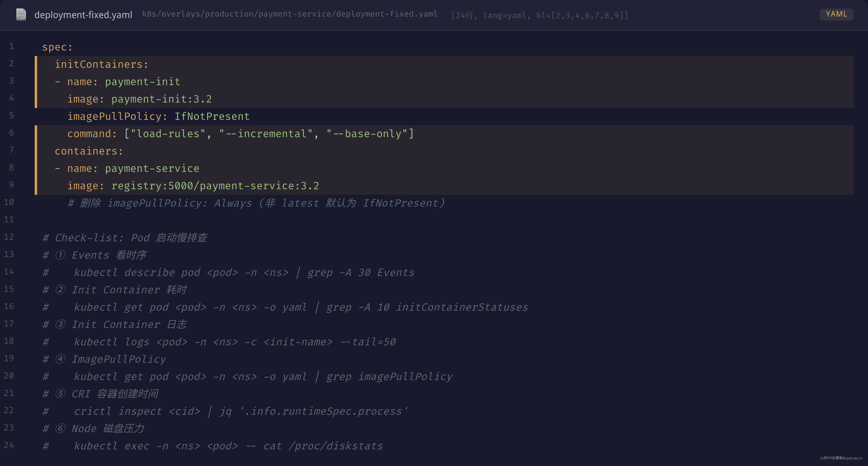This screenshot has height=466, width=868.
Task: Select the Check-list Pod comment heading
Action: [125, 238]
